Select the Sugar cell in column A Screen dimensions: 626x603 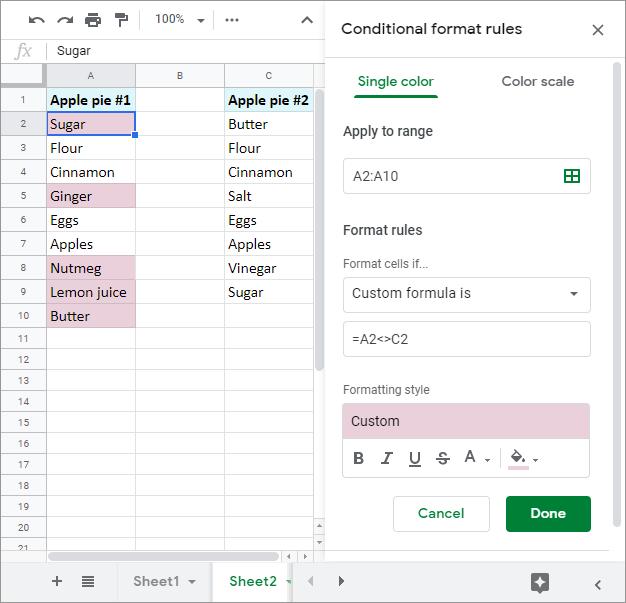pyautogui.click(x=91, y=124)
